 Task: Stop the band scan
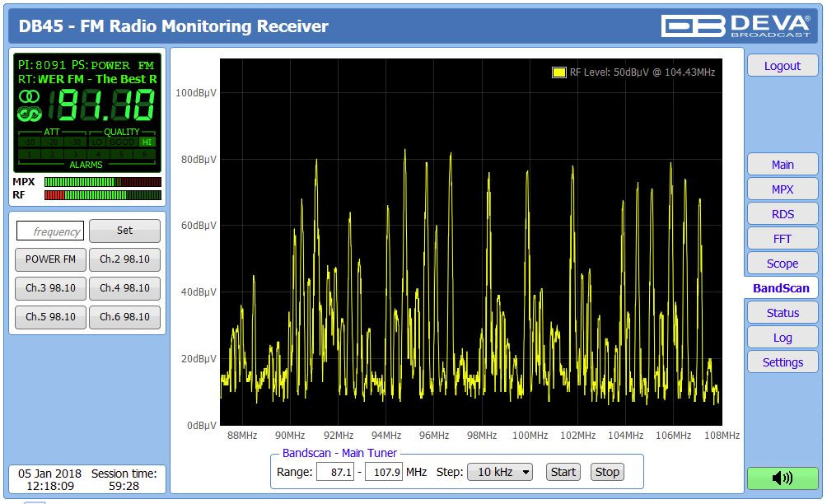coord(607,472)
